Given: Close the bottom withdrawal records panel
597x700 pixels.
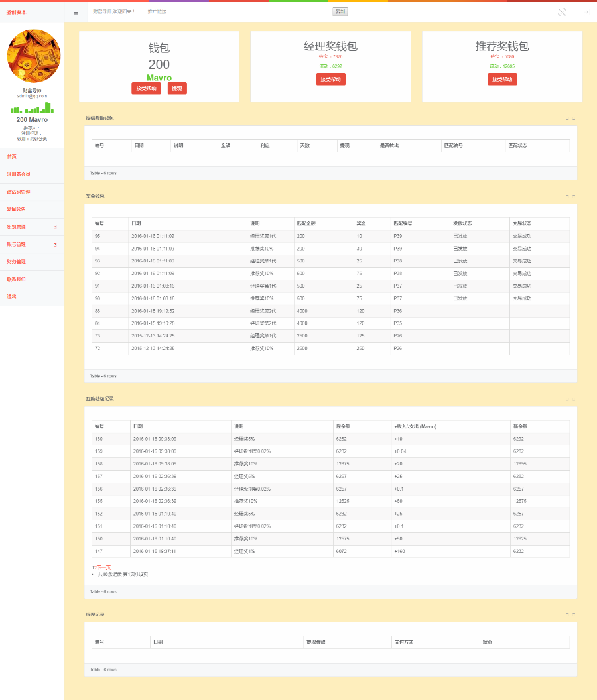Looking at the screenshot, I should click(x=574, y=614).
